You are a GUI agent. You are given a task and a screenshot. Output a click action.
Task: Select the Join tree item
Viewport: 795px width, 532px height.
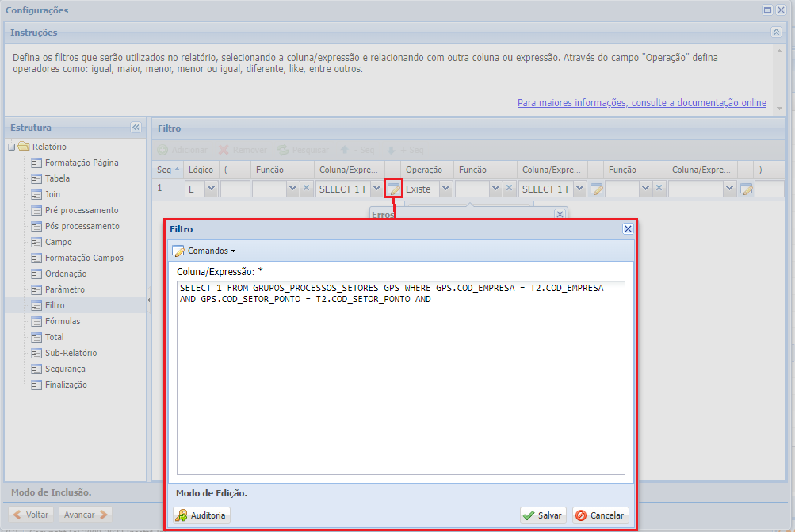[52, 194]
